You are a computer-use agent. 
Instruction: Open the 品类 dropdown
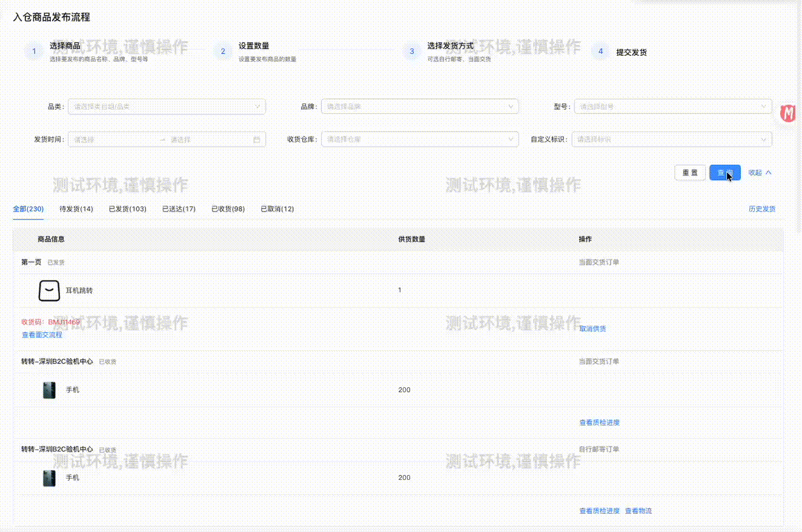(167, 106)
